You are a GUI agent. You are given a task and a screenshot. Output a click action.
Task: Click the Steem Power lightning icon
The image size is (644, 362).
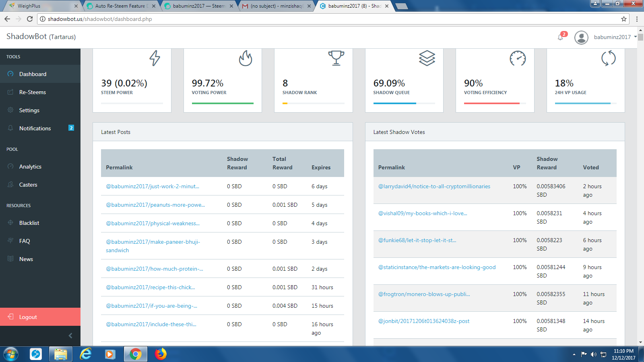pos(155,58)
